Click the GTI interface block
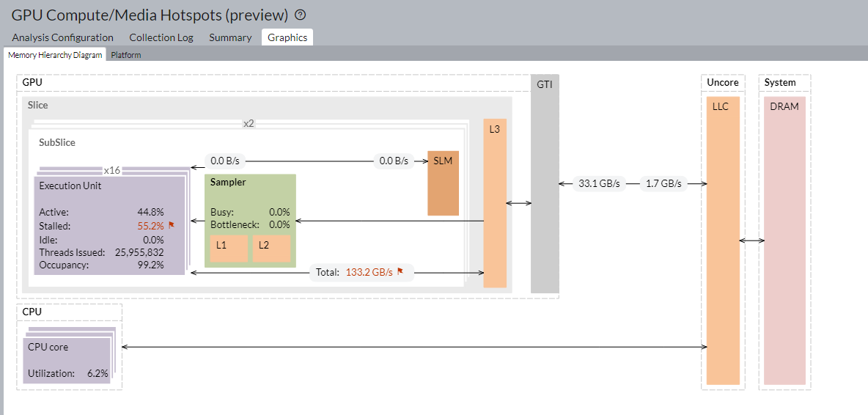The image size is (868, 415). click(x=545, y=184)
